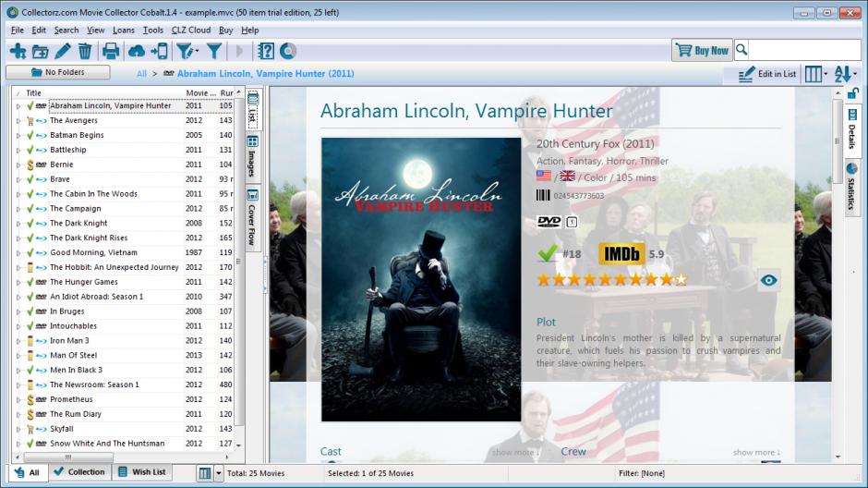Open the dropdown beside the status bar columns icon
The width and height of the screenshot is (868, 488).
(x=219, y=473)
